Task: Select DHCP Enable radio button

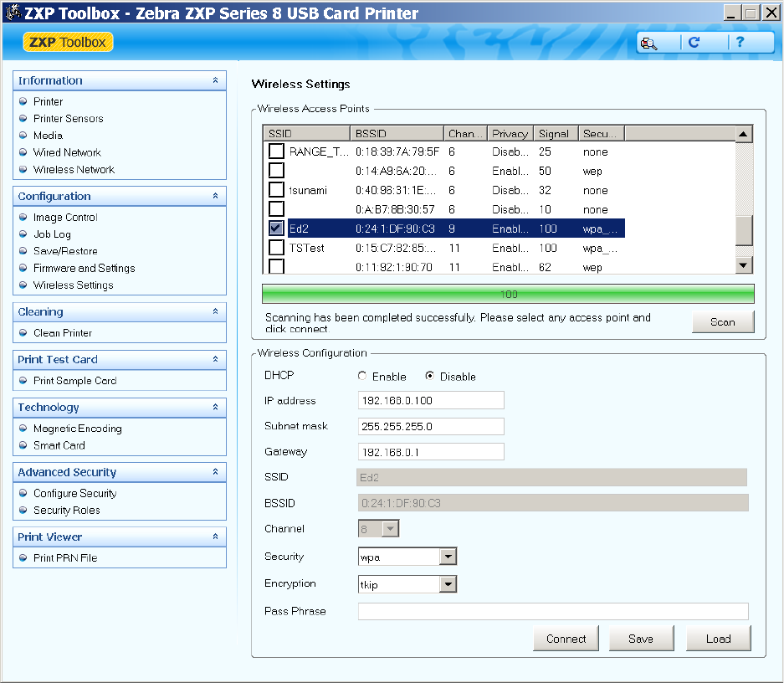Action: point(362,376)
